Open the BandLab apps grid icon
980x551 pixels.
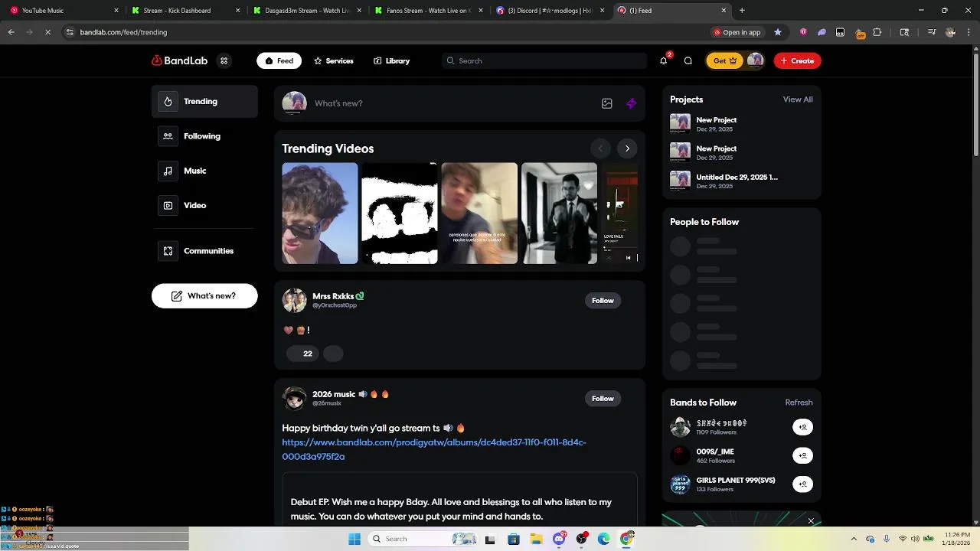tap(224, 60)
